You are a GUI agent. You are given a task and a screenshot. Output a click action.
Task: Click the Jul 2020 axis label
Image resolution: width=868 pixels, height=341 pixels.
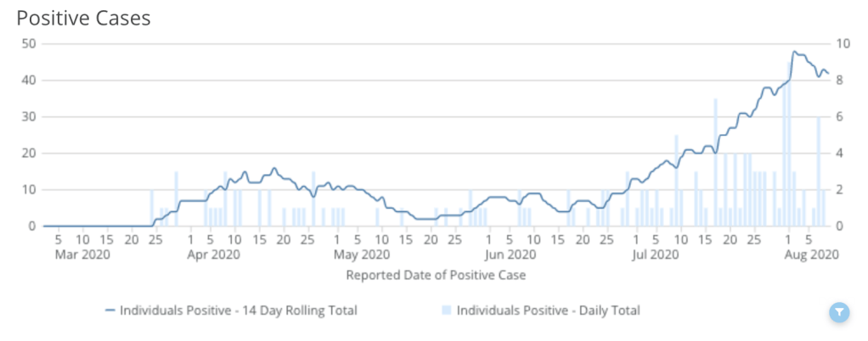pos(657,254)
